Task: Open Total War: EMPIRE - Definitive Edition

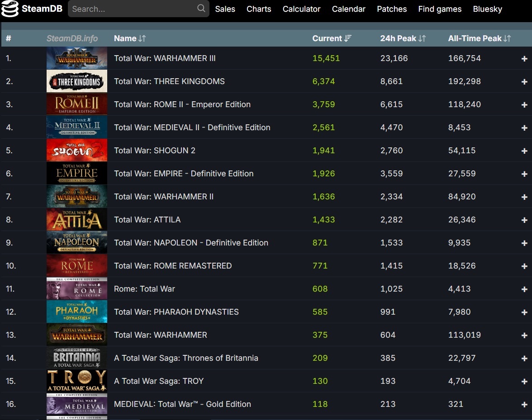Action: click(x=184, y=174)
